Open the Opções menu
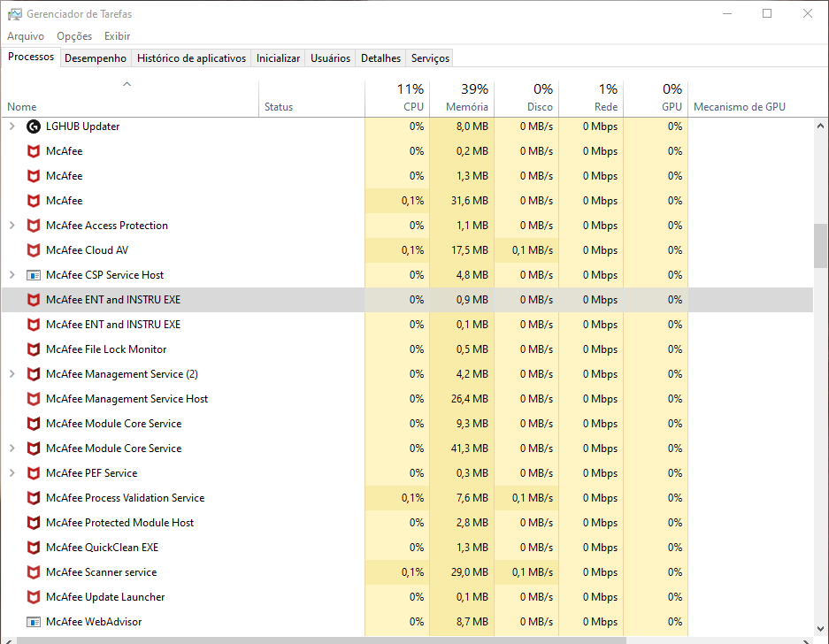Viewport: 829px width, 644px height. [74, 36]
